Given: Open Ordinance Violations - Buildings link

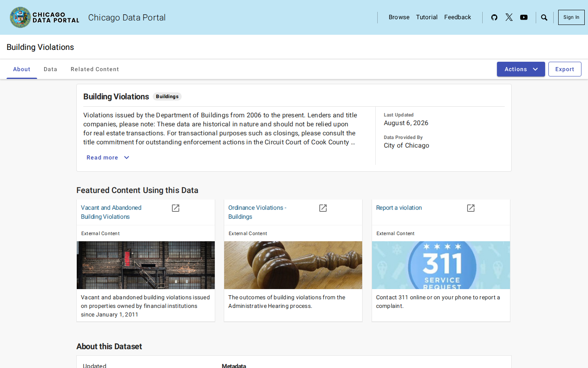Looking at the screenshot, I should [x=257, y=212].
